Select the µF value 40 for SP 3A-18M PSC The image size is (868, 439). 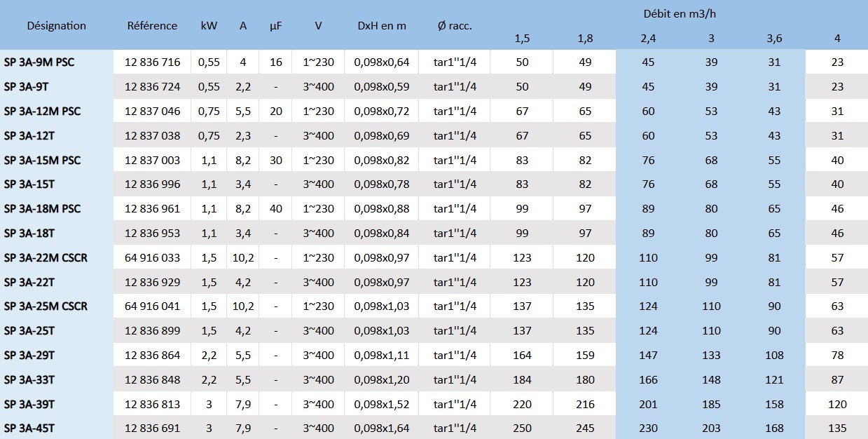(275, 208)
